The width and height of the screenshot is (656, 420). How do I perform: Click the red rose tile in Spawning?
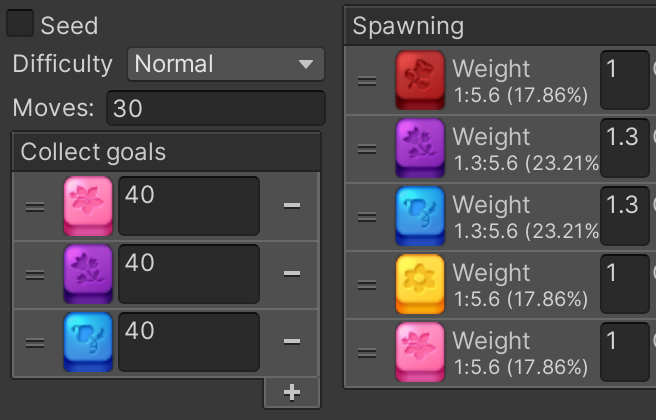tap(420, 80)
